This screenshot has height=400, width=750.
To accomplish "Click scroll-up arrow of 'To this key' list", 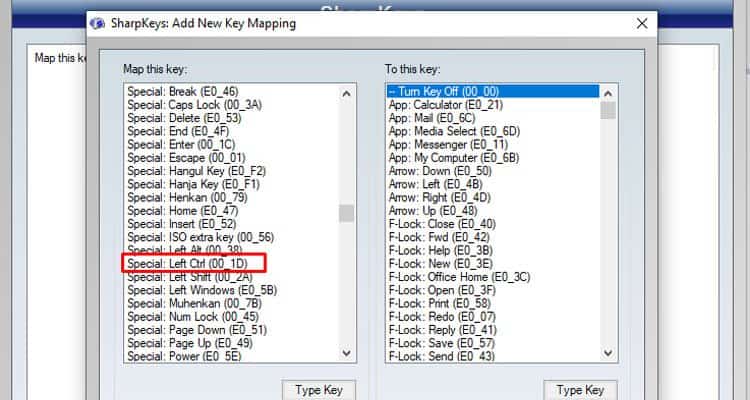I will tap(608, 94).
